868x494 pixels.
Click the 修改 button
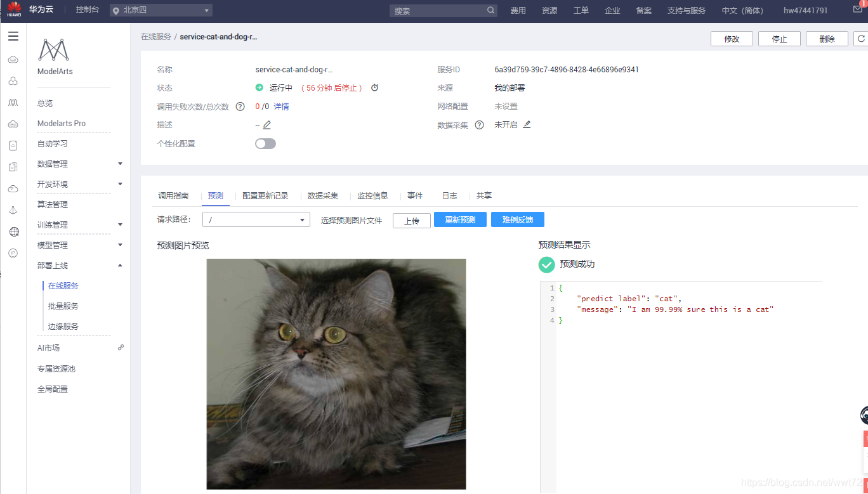click(x=732, y=39)
